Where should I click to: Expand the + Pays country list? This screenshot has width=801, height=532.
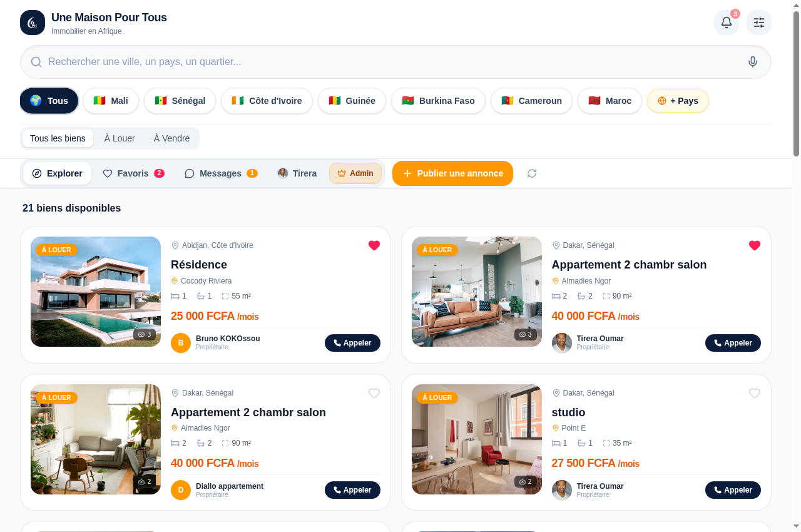coord(678,101)
